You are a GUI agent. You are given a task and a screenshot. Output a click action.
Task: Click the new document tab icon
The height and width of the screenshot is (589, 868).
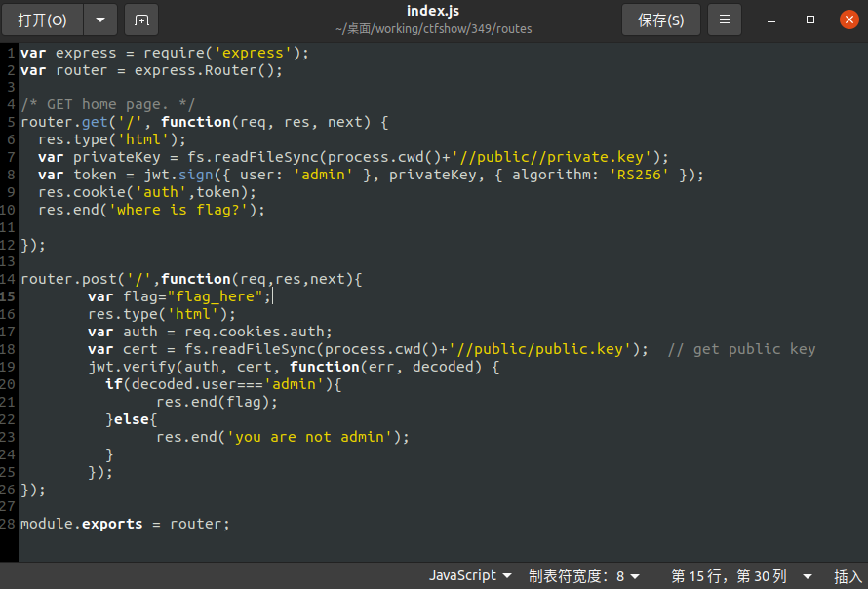point(141,20)
